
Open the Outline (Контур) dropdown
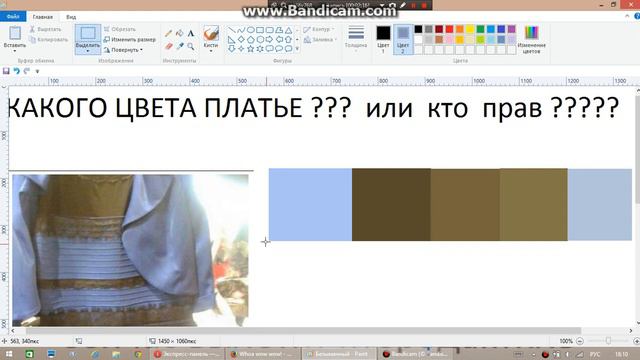coord(319,29)
